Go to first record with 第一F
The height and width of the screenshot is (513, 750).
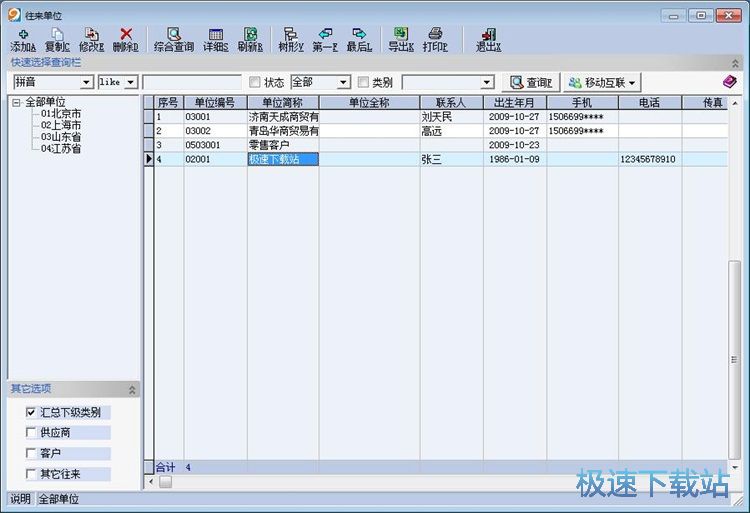(325, 40)
